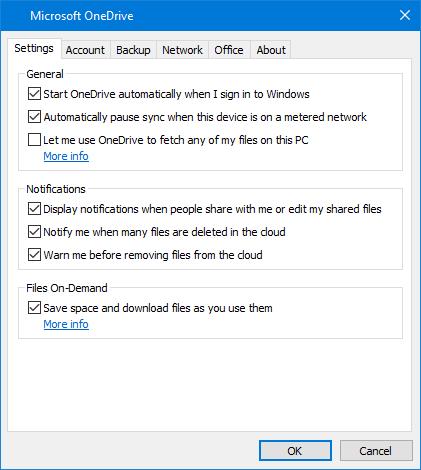Switch to the Account tab
The image size is (421, 470).
[85, 50]
